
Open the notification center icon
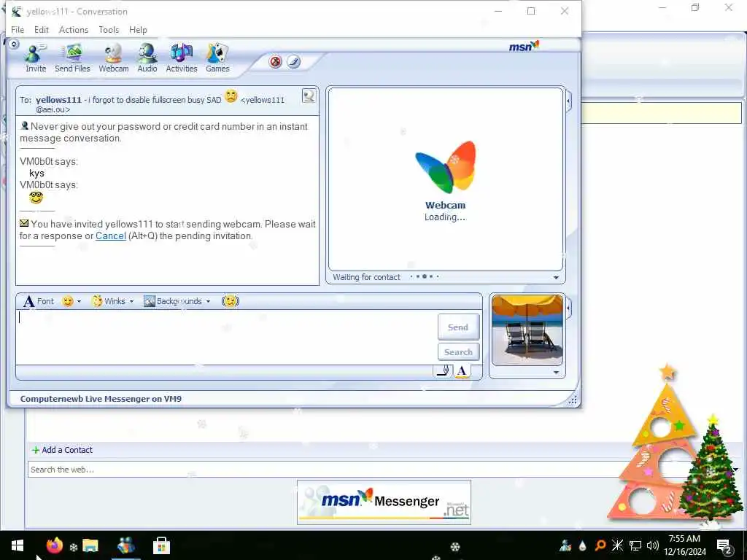click(x=724, y=546)
